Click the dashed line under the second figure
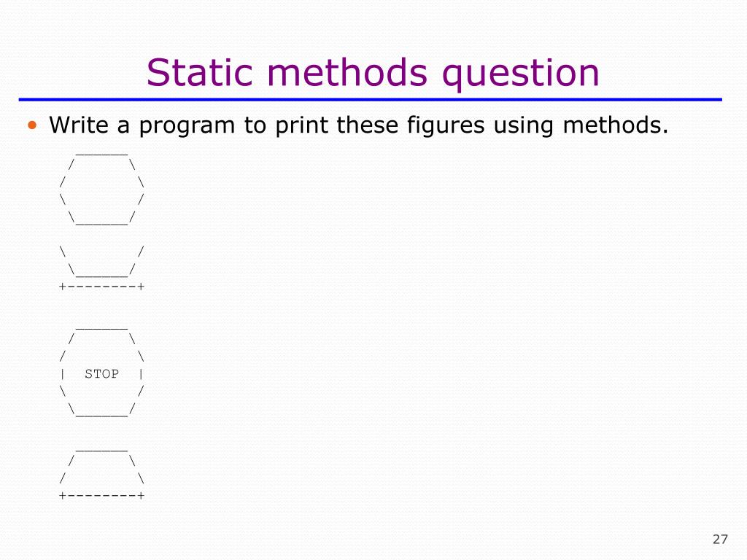The height and width of the screenshot is (560, 747). click(x=101, y=286)
